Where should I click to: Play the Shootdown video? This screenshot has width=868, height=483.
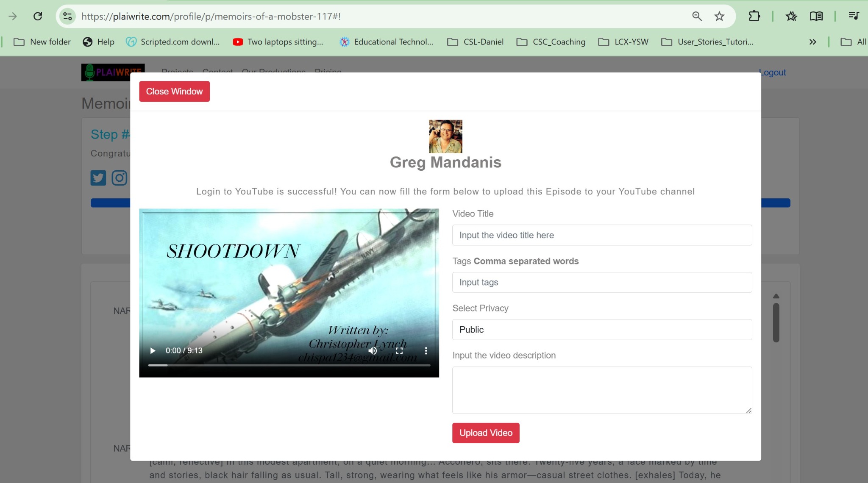(153, 351)
